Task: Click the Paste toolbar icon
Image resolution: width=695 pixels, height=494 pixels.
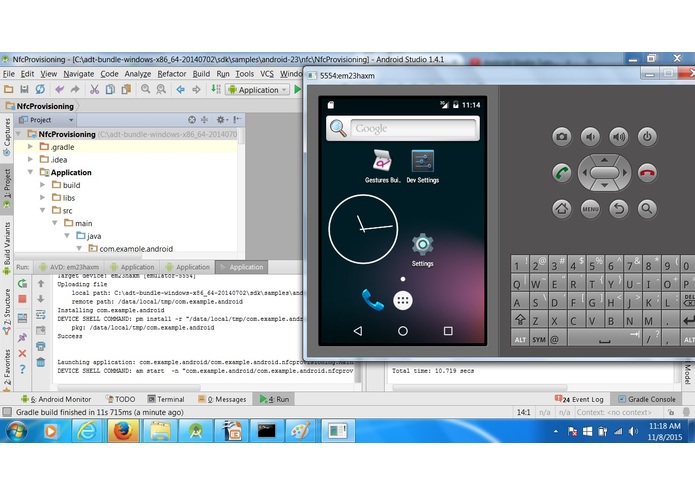Action: [x=126, y=89]
